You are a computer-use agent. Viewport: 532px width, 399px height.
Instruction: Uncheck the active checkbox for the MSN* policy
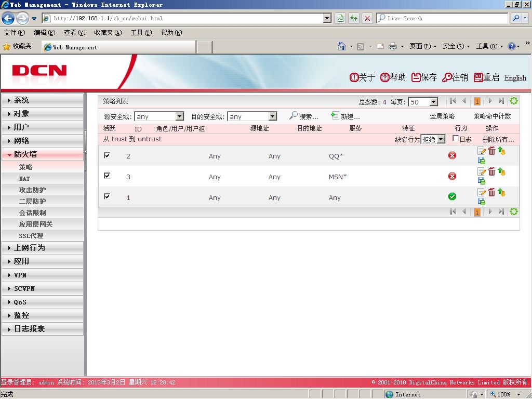pos(107,176)
